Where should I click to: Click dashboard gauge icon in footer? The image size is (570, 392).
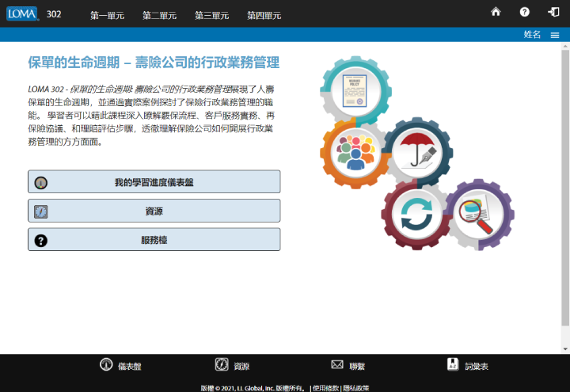click(x=106, y=364)
